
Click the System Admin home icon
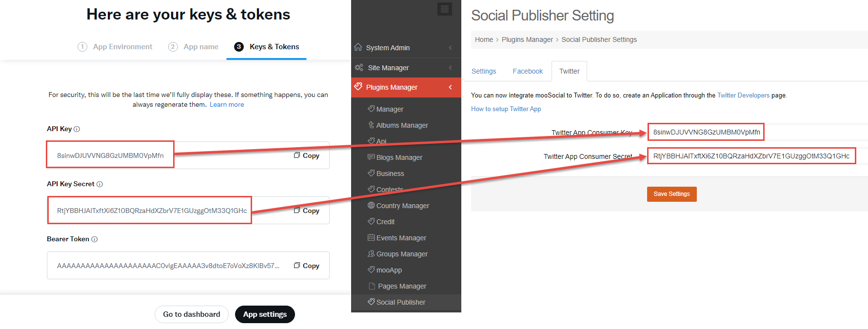[x=358, y=47]
